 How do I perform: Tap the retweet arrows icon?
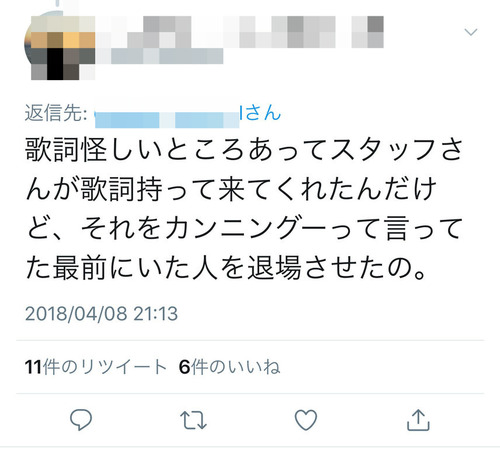click(193, 420)
